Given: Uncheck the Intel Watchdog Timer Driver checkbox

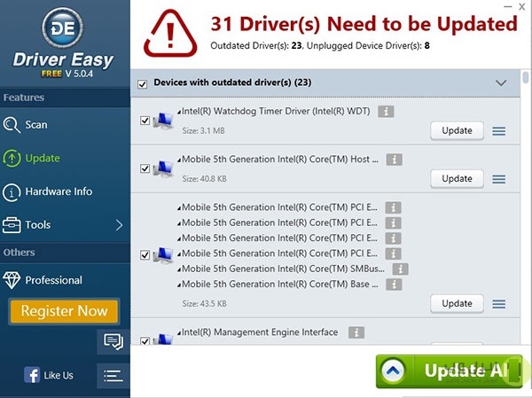Looking at the screenshot, I should tap(145, 121).
